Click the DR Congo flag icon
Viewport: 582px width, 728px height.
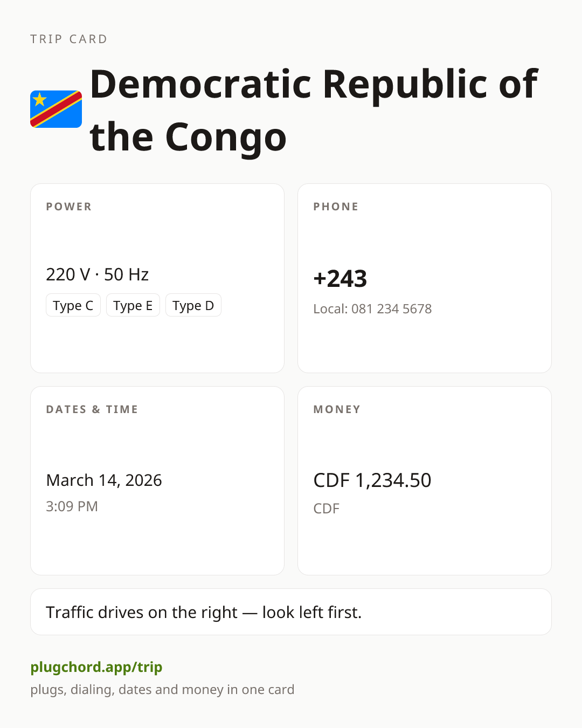tap(56, 109)
